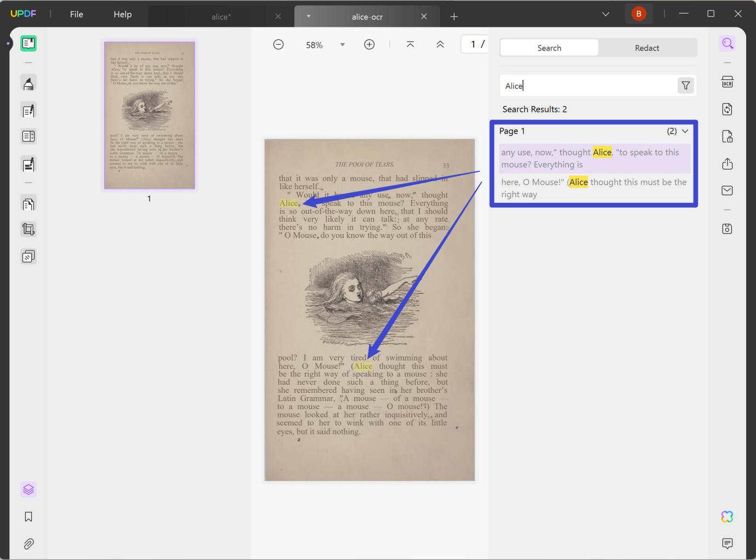This screenshot has height=560, width=756.
Task: Open the zoom percentage dropdown
Action: (x=342, y=44)
